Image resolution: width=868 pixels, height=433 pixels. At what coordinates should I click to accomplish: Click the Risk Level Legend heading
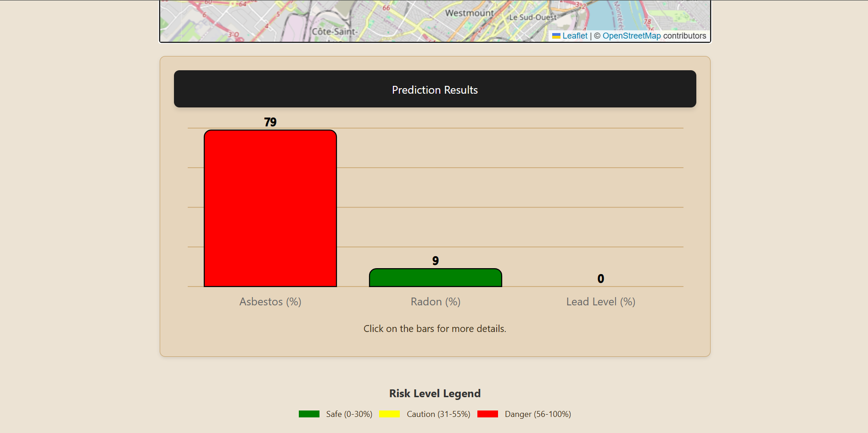pos(435,394)
